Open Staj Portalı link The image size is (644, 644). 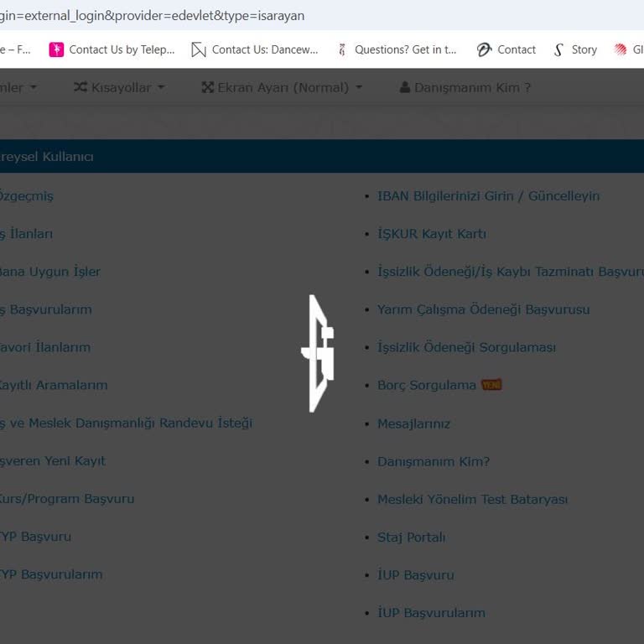click(411, 538)
